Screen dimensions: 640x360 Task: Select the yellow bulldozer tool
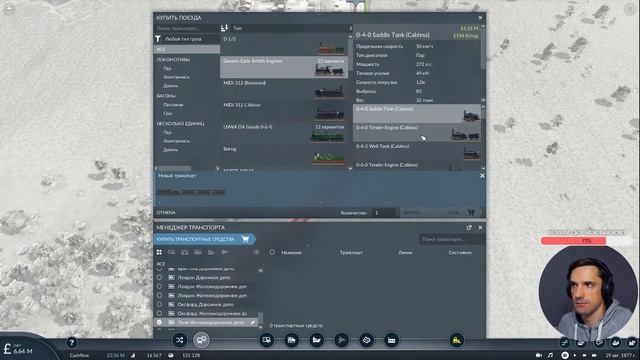pyautogui.click(x=457, y=340)
